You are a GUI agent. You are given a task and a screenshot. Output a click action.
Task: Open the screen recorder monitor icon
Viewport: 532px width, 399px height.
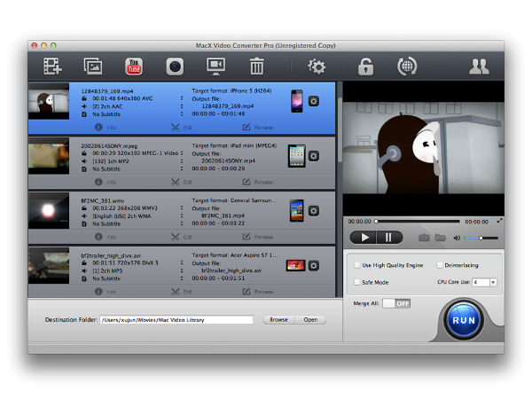point(215,66)
